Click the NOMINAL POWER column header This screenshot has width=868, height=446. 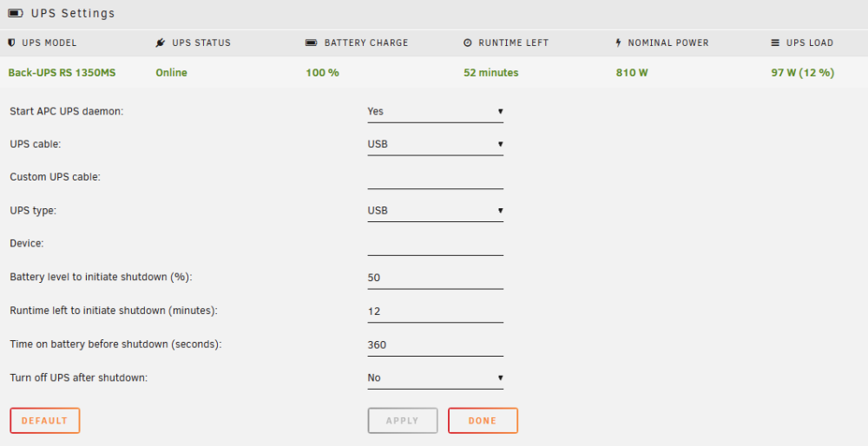[x=668, y=43]
